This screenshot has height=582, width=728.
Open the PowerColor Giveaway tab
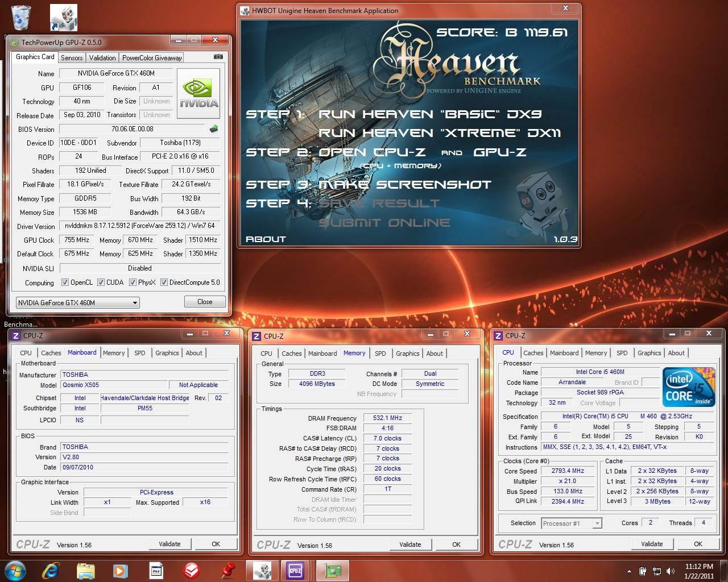tap(152, 57)
